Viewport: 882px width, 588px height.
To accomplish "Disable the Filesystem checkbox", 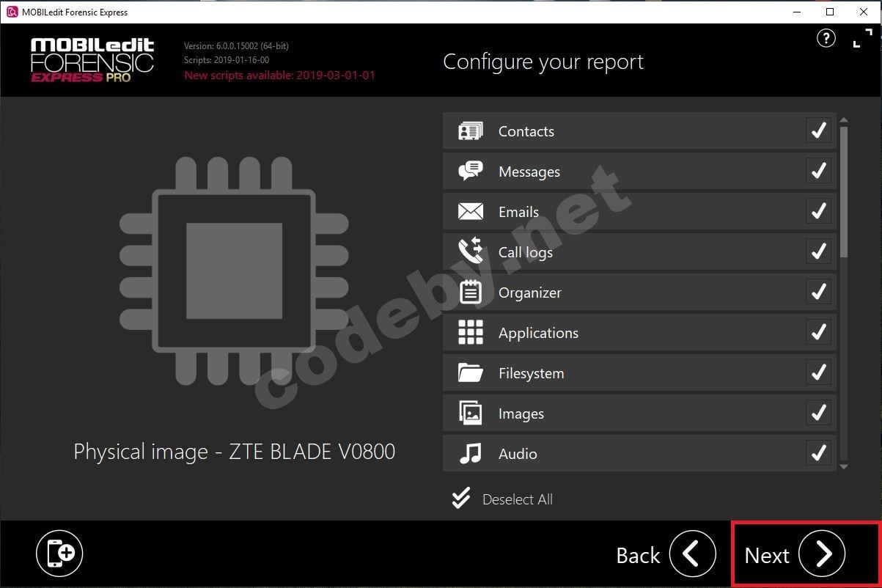I will point(817,373).
